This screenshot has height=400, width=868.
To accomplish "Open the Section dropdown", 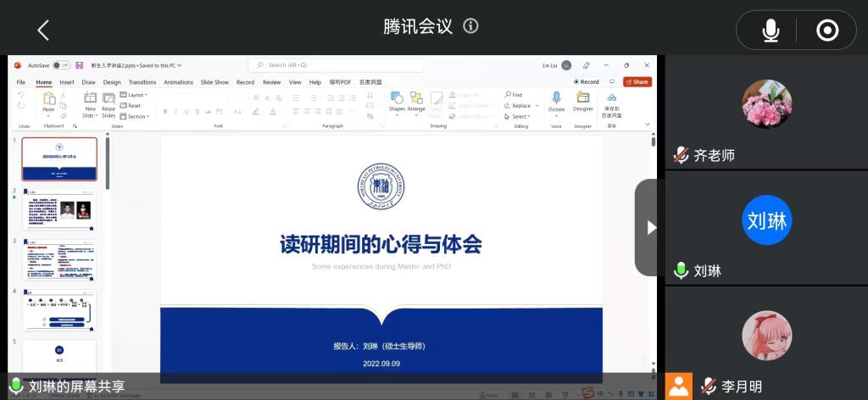I will [x=135, y=116].
